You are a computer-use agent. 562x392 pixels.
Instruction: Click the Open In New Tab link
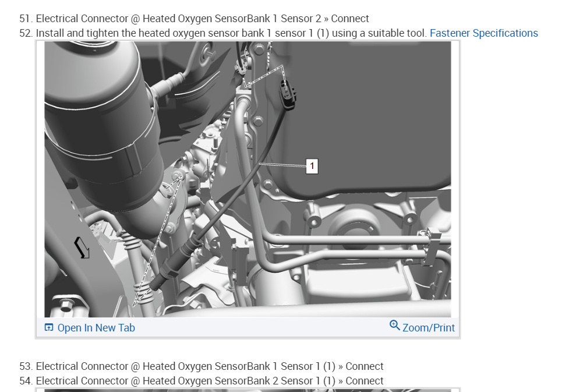point(96,327)
